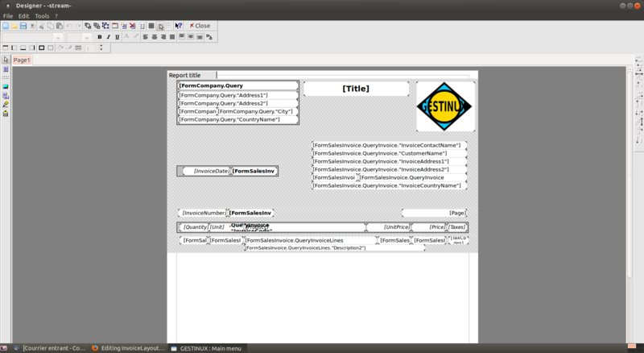Click the What's this help cursor icon

[178, 26]
